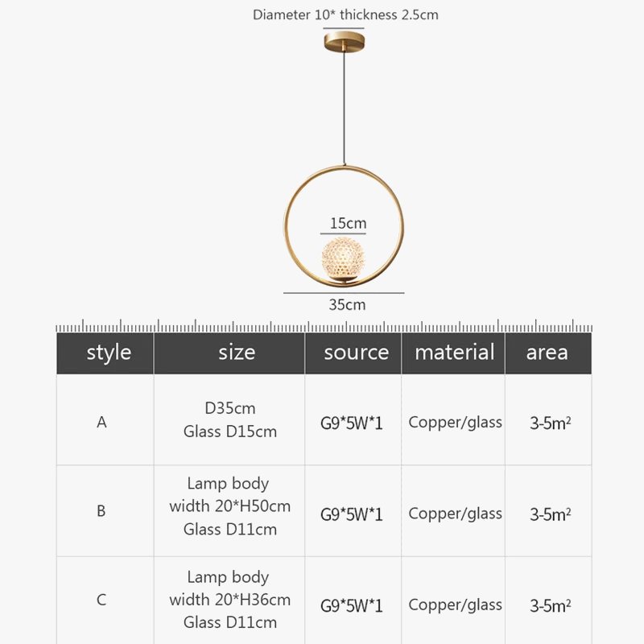Viewport: 644px width, 644px height.
Task: Click the 3-5m² area cell for style C
Action: [550, 605]
